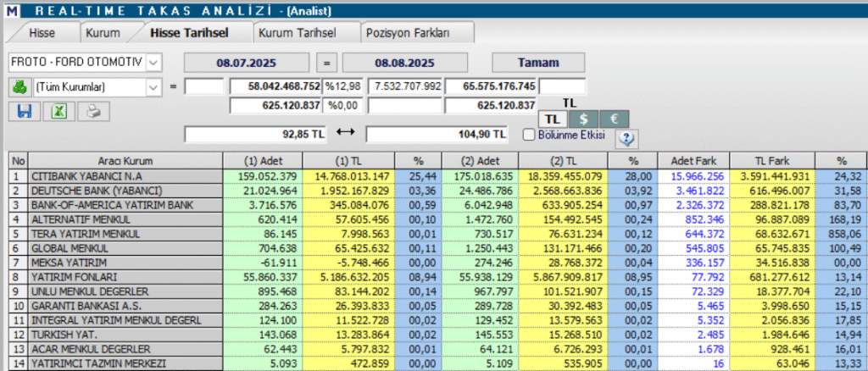The image size is (868, 371).
Task: Select TL currency toggle
Action: (552, 119)
